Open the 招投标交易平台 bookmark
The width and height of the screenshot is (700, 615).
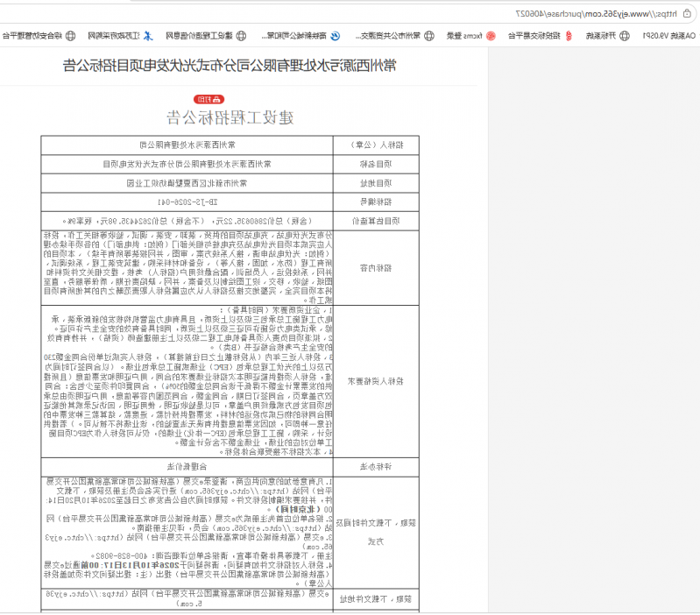point(541,36)
